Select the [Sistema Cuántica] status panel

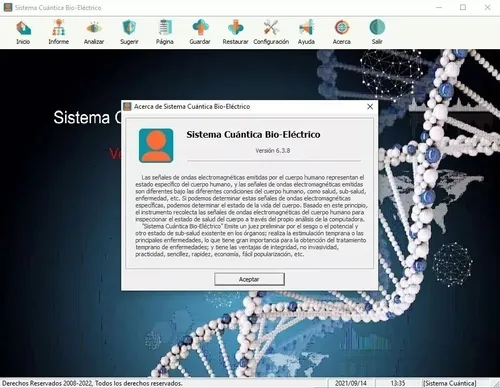pos(450,383)
